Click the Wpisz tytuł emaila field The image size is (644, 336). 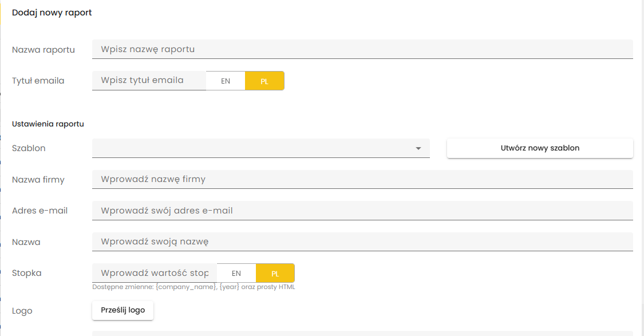[149, 81]
